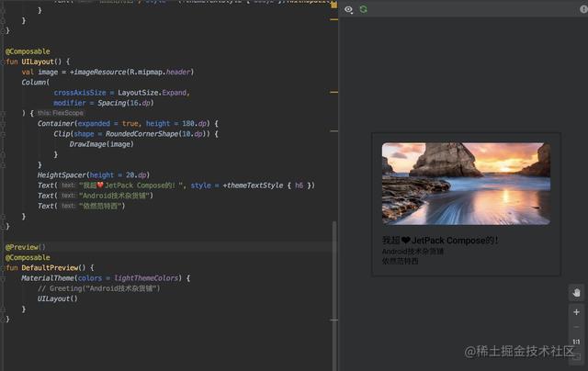Click the 'lightThemeColors' argument
This screenshot has width=588, height=371.
[x=146, y=278]
